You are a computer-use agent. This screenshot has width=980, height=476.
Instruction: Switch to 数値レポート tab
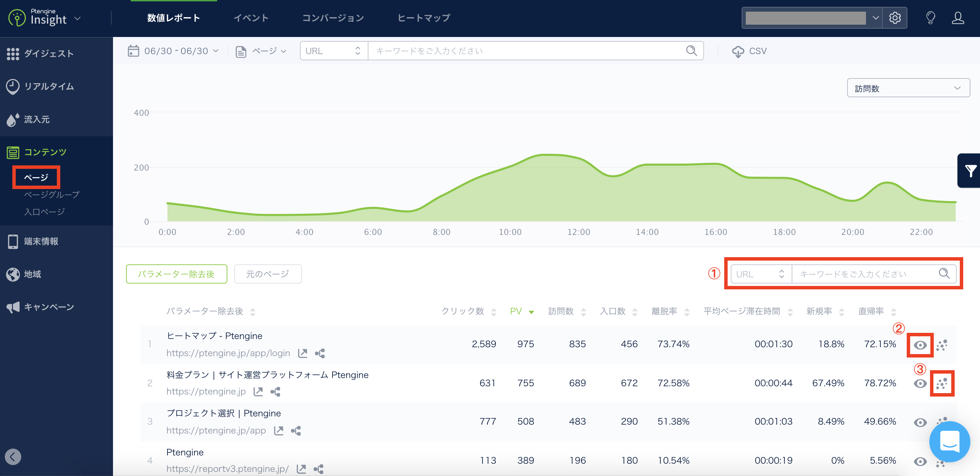pyautogui.click(x=174, y=18)
